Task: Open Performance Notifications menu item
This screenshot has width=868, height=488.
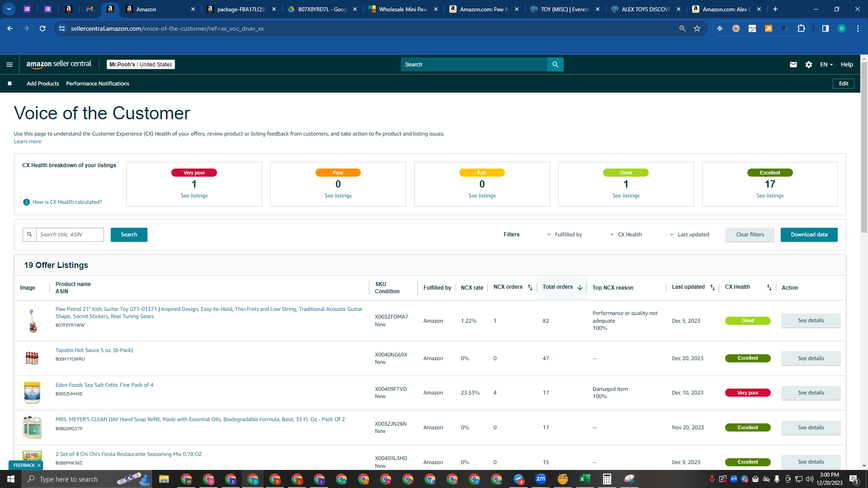Action: (x=98, y=84)
